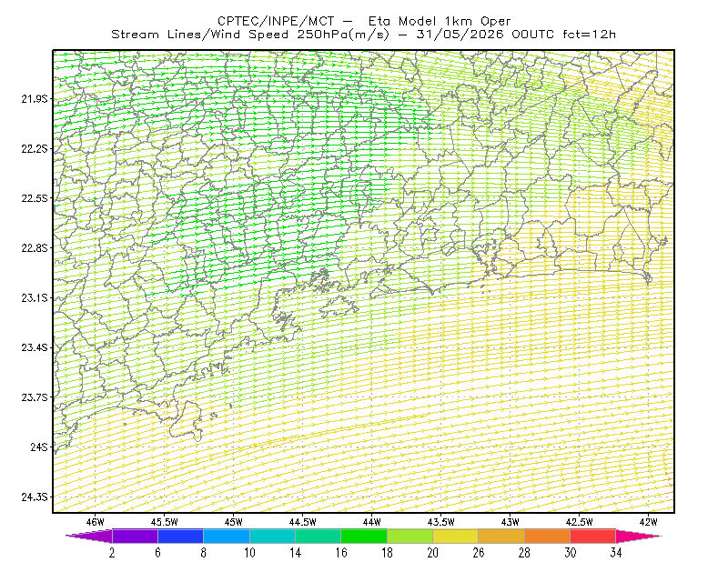The width and height of the screenshot is (728, 562).
Task: Click the 'Stream Lines/Wind Speed 250hPa(m/s)' subtitle
Action: (250, 35)
